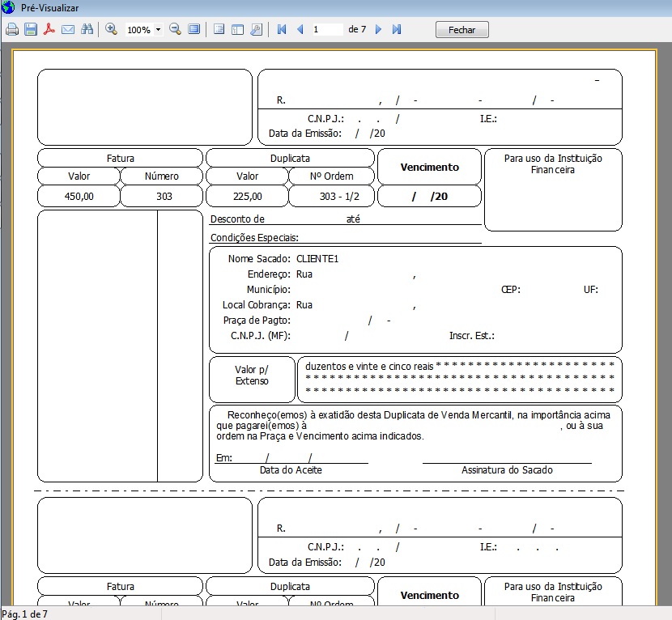
Task: Toggle full screen view icon
Action: pyautogui.click(x=194, y=29)
